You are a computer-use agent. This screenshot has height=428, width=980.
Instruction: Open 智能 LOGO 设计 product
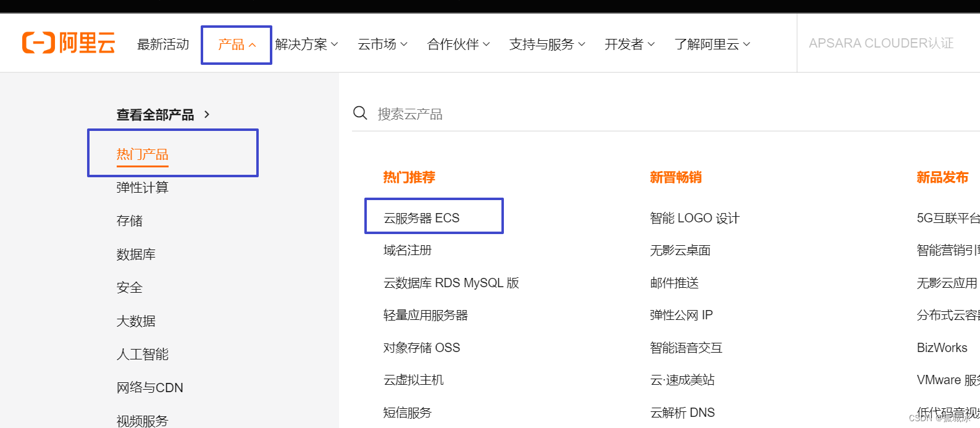click(x=695, y=218)
